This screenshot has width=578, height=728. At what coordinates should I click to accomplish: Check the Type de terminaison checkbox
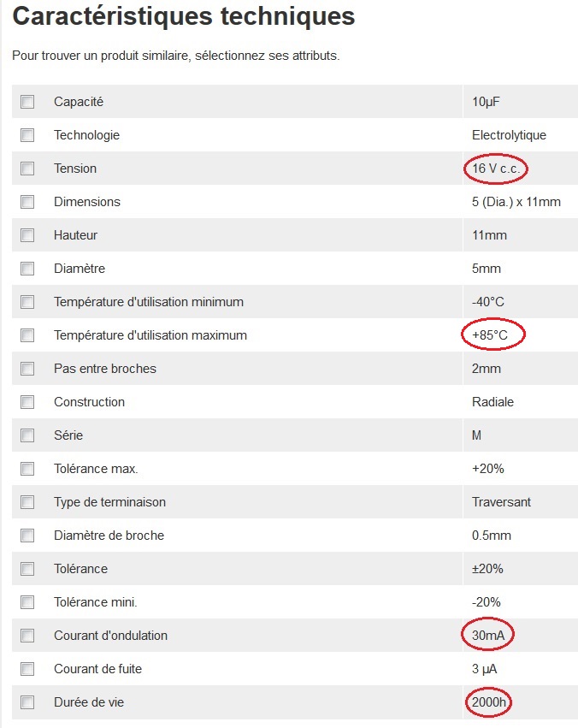(x=27, y=502)
